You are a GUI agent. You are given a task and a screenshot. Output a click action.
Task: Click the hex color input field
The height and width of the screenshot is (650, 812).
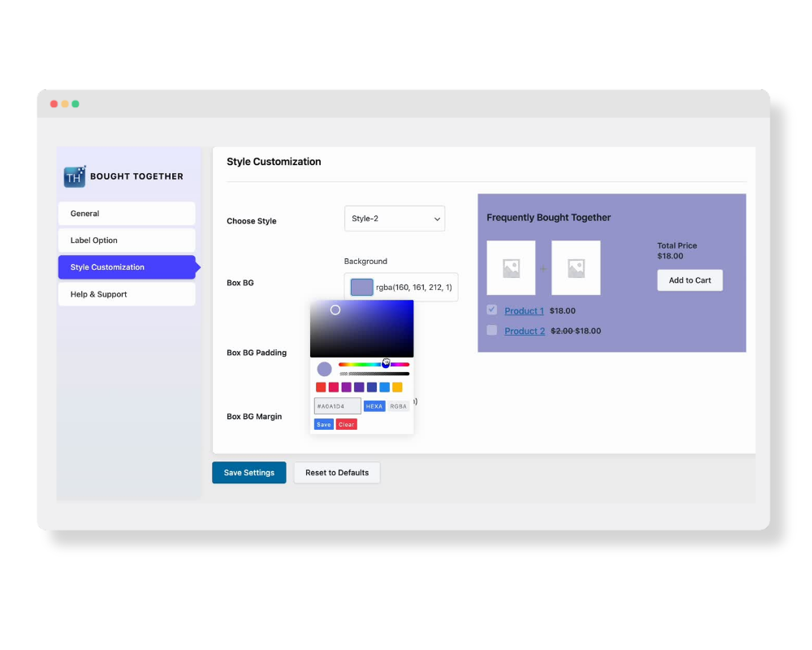pyautogui.click(x=337, y=405)
